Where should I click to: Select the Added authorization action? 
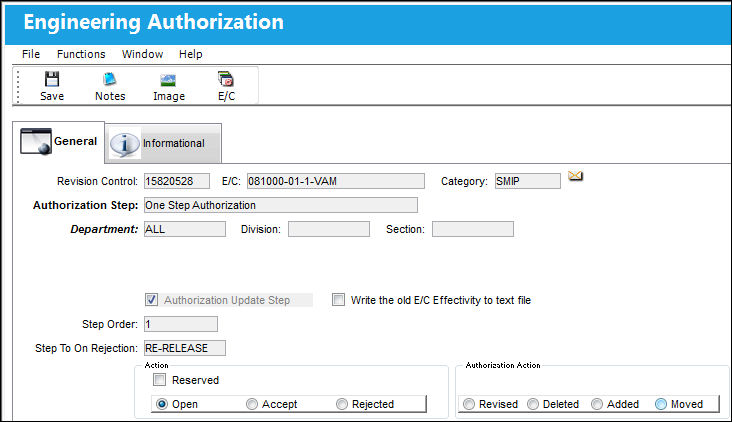coord(597,404)
